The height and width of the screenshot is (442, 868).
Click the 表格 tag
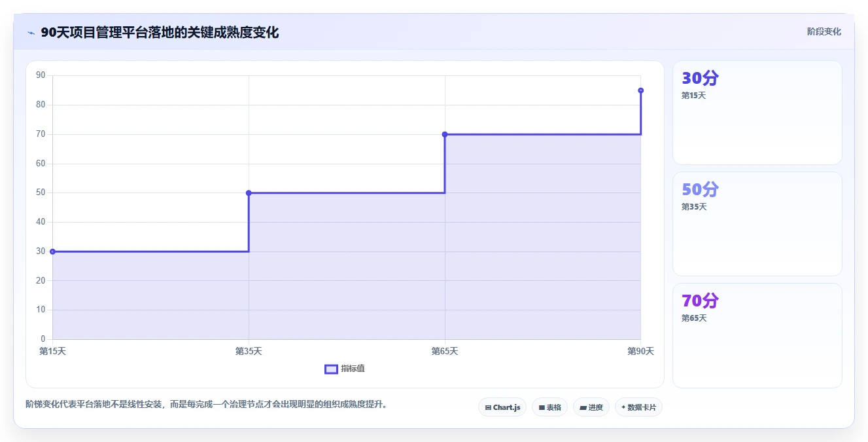tap(549, 407)
